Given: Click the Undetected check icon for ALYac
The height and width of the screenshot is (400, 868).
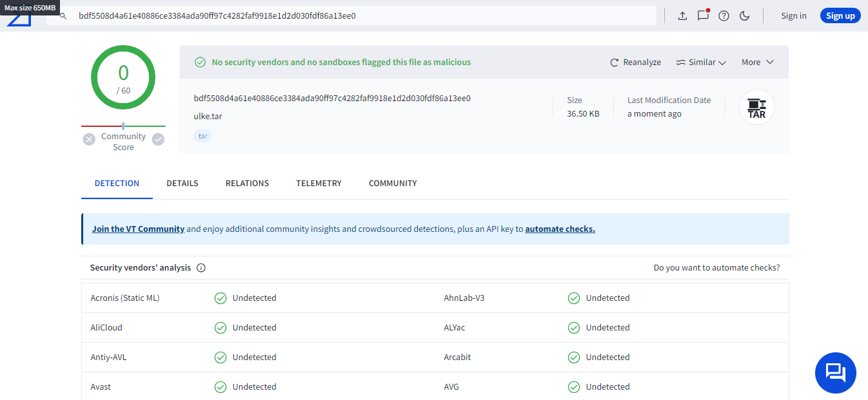Looking at the screenshot, I should point(574,328).
